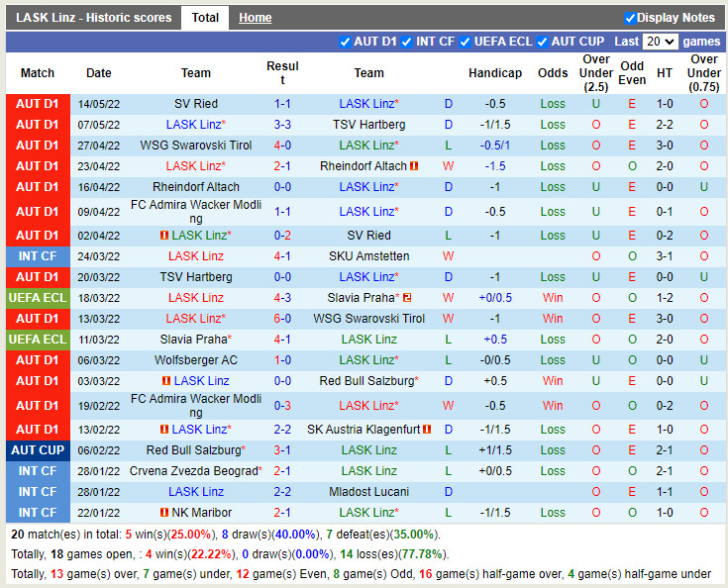Screen dimensions: 728x588
Task: Click red card icon before LASK Linz 03/03/22
Action: (165, 381)
